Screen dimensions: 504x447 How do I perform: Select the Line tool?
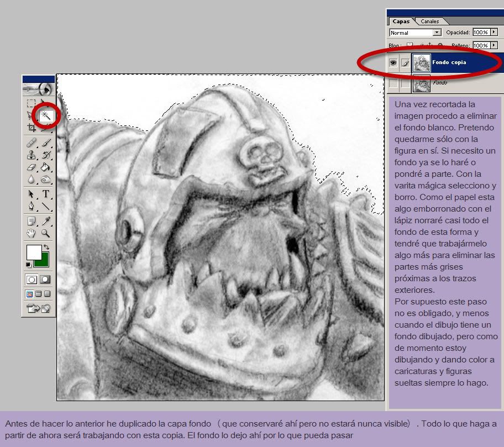(46, 206)
